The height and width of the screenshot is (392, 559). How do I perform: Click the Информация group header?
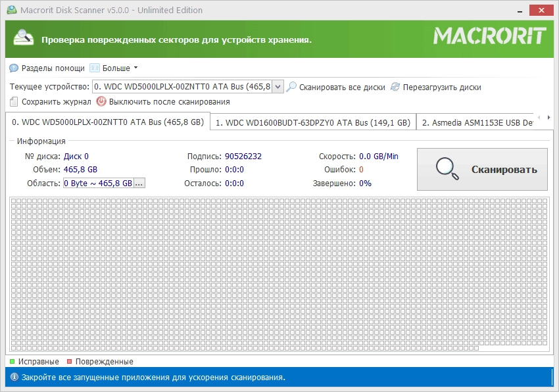coord(41,141)
